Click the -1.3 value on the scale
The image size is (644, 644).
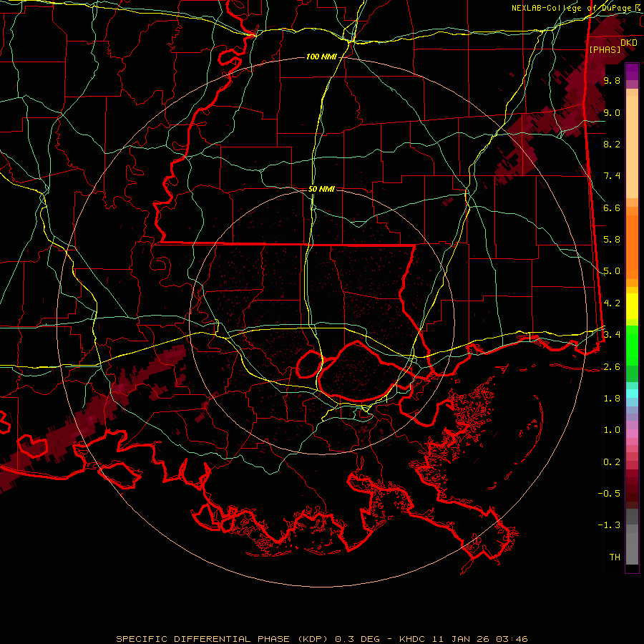coord(609,525)
